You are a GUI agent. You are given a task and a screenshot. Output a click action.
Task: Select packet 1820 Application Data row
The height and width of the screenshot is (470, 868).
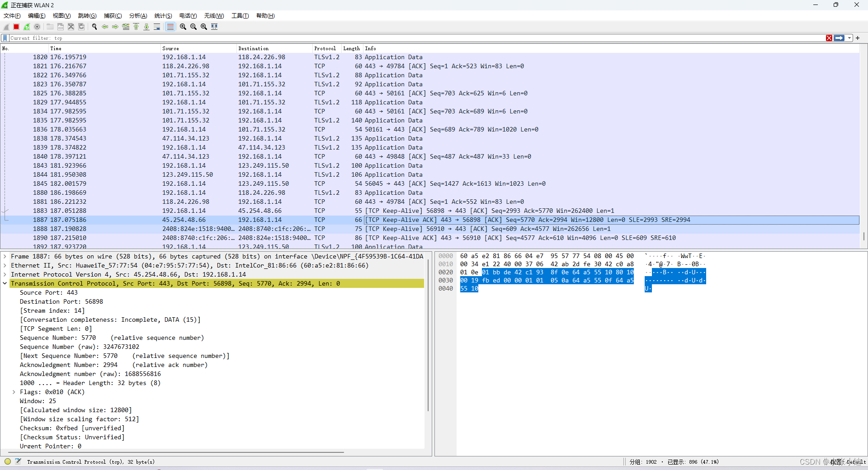(x=430, y=57)
